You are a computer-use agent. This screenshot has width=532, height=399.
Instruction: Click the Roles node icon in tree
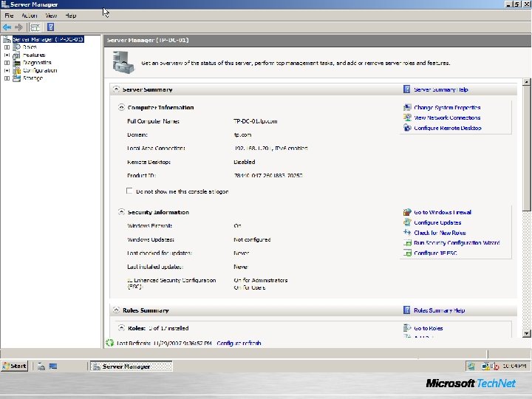16,47
